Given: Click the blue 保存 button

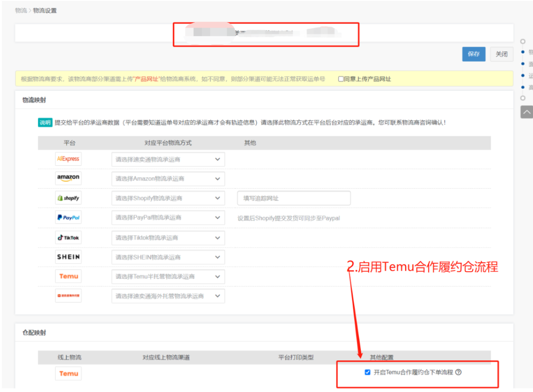Looking at the screenshot, I should tap(473, 54).
